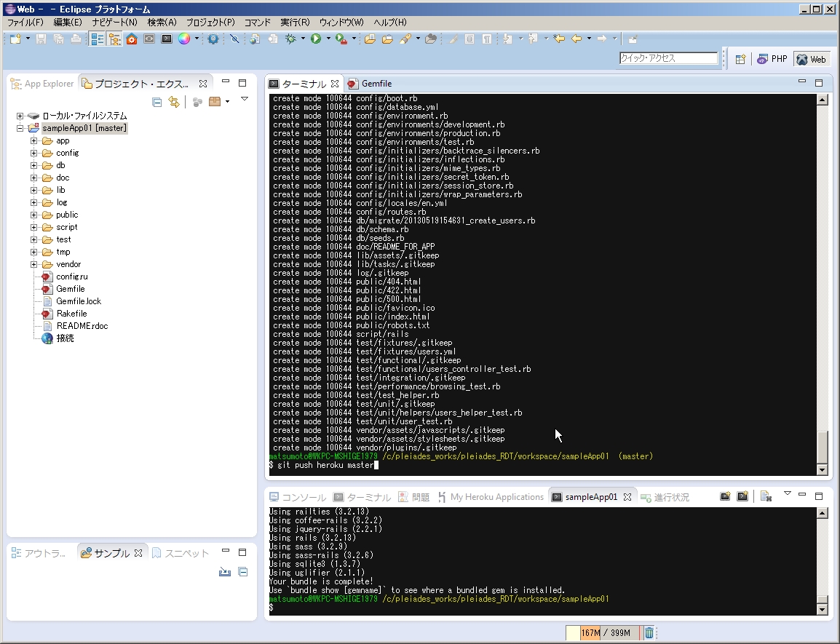Expand the app folder
Image resolution: width=840 pixels, height=644 pixels.
coord(33,141)
